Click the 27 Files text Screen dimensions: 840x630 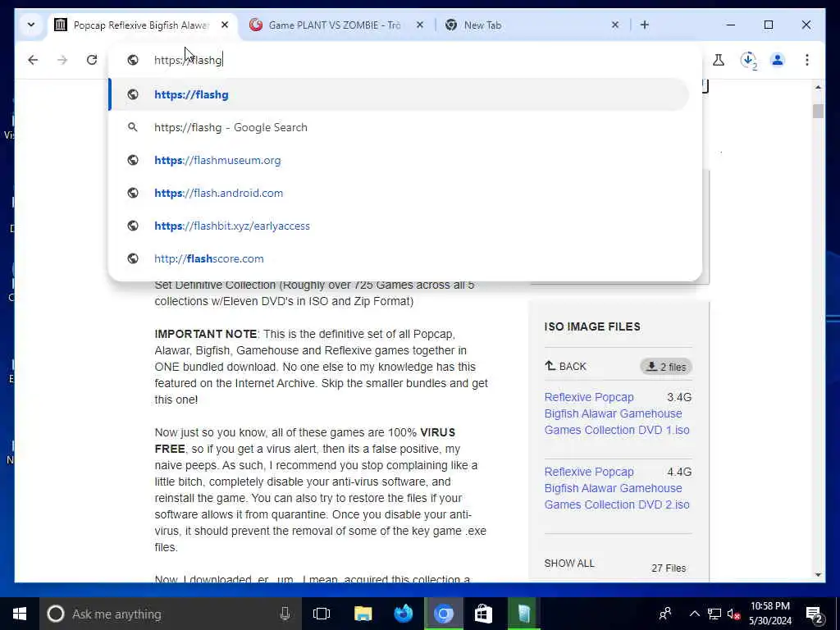669,568
